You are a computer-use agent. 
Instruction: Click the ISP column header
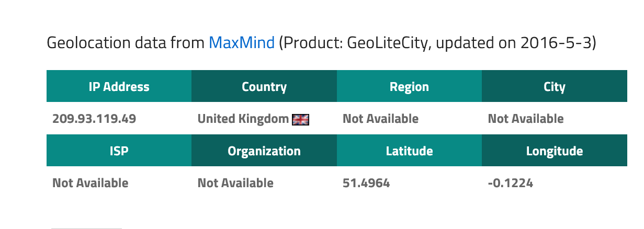coord(119,152)
